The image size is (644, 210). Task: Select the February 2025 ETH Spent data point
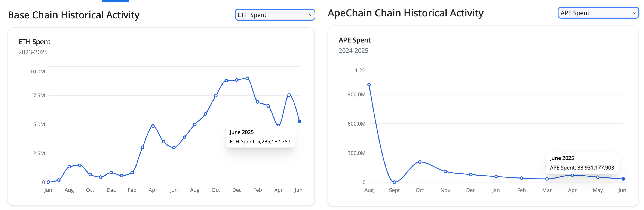point(258,102)
